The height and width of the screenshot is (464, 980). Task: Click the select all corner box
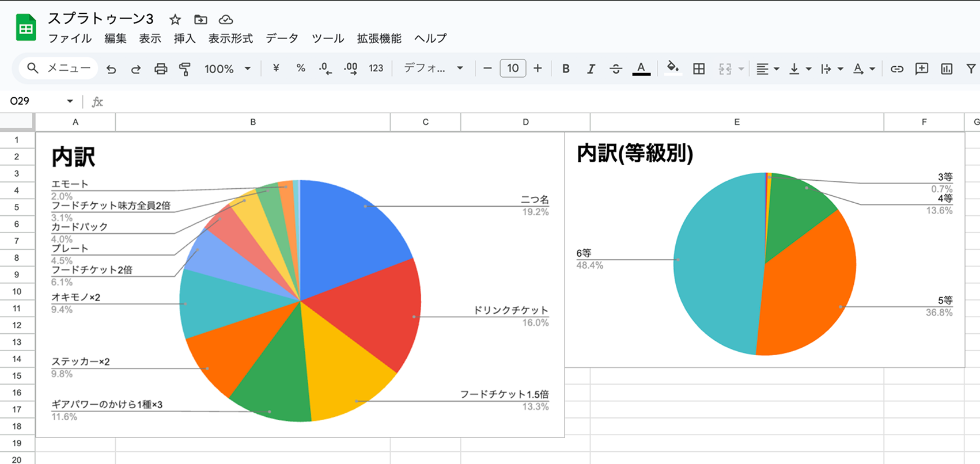[17, 121]
